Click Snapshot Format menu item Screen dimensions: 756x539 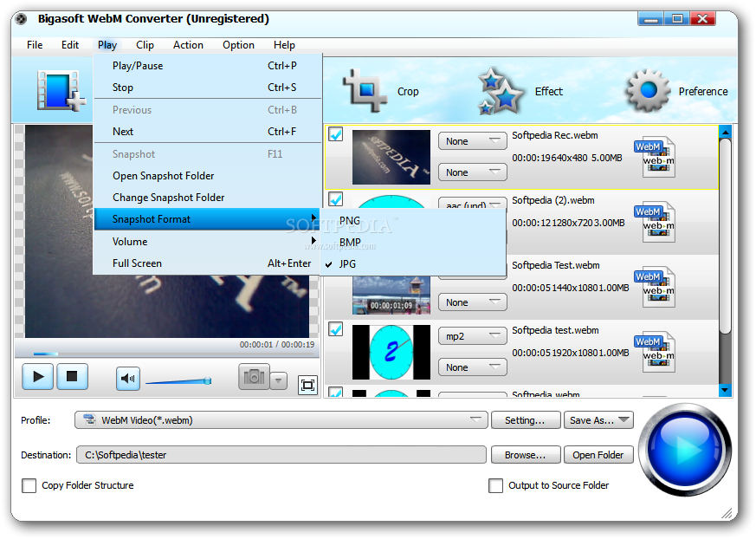[x=207, y=219]
